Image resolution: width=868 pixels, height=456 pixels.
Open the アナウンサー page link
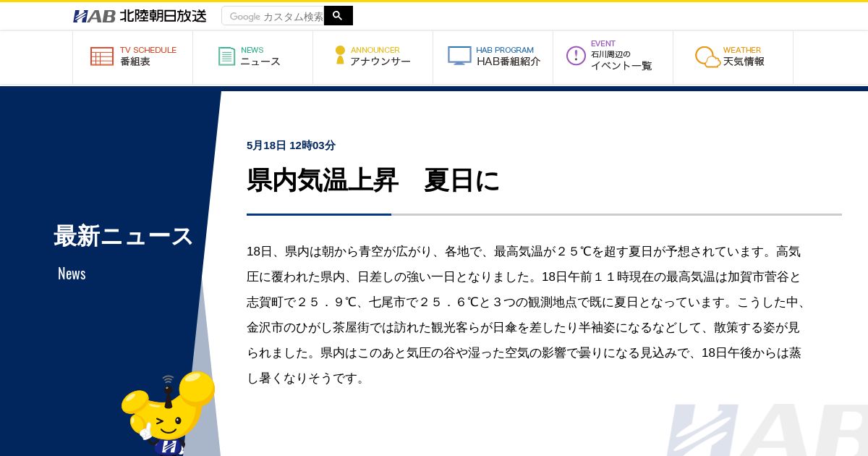[380, 62]
